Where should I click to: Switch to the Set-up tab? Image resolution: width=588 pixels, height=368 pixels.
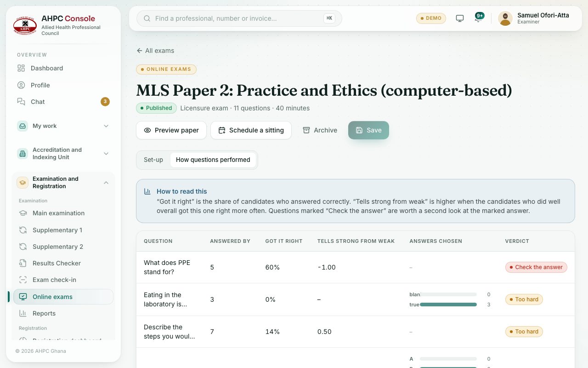coord(153,160)
